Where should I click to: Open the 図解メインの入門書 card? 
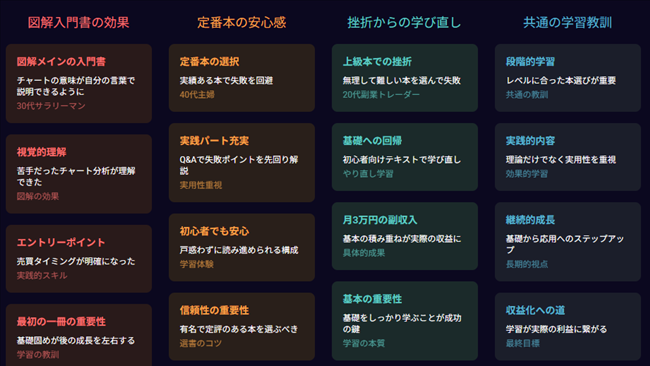pyautogui.click(x=79, y=83)
